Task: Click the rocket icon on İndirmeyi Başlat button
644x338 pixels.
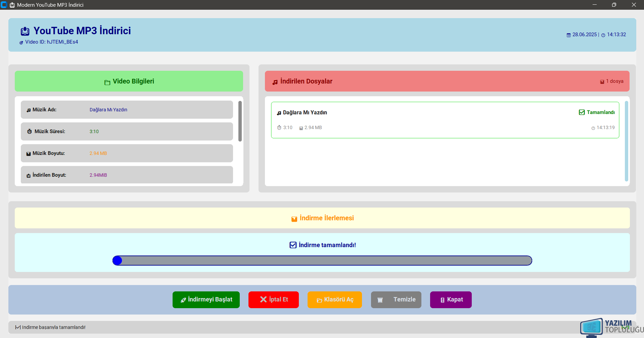Action: 183,300
